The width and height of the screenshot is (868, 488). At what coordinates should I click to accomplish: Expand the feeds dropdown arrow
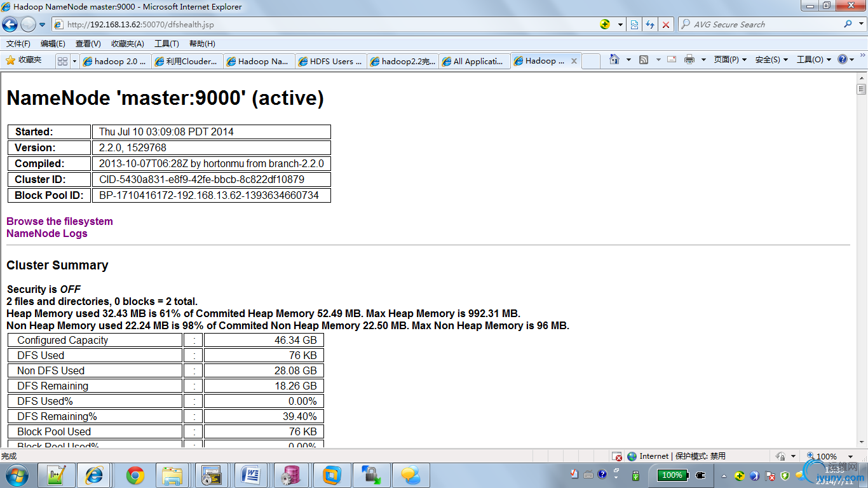658,60
